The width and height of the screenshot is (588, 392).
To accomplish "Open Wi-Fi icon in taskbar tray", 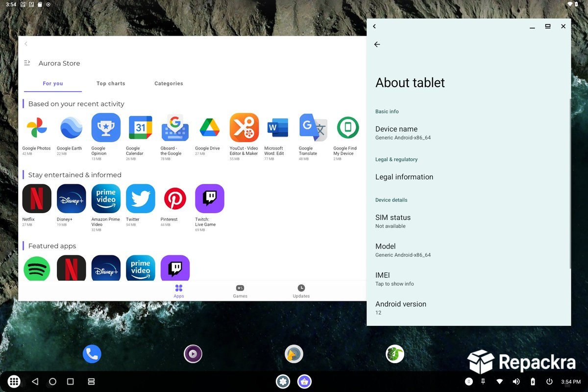I will pyautogui.click(x=500, y=382).
